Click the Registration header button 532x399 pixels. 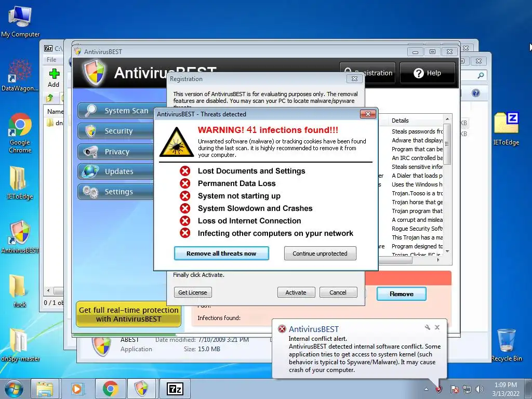(x=368, y=73)
